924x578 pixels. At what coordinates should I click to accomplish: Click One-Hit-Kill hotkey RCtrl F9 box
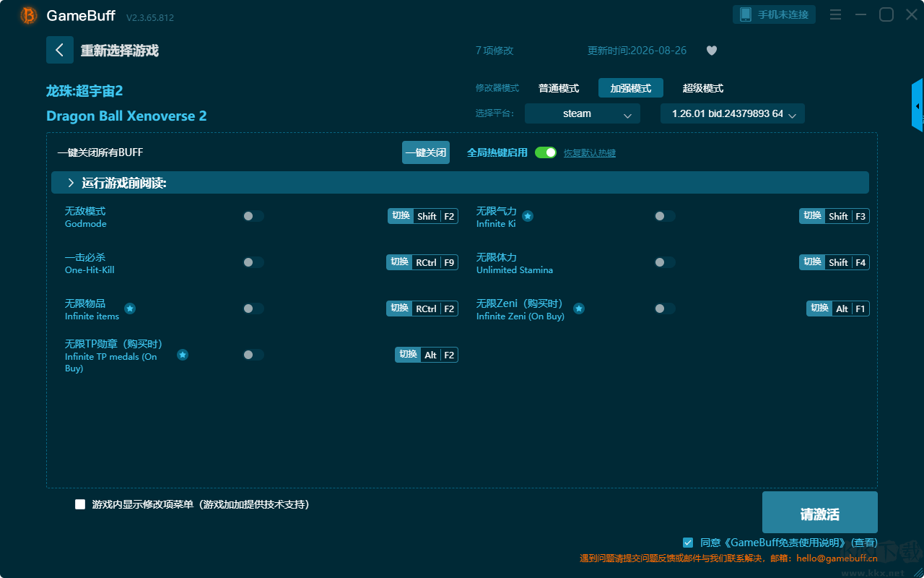point(422,262)
